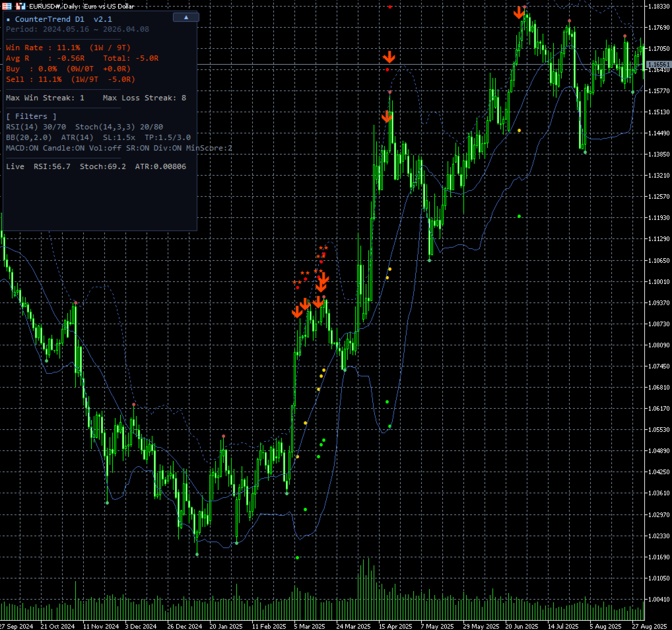672x630 pixels.
Task: Click the TP:1.5/3.0 setting text
Action: [168, 137]
